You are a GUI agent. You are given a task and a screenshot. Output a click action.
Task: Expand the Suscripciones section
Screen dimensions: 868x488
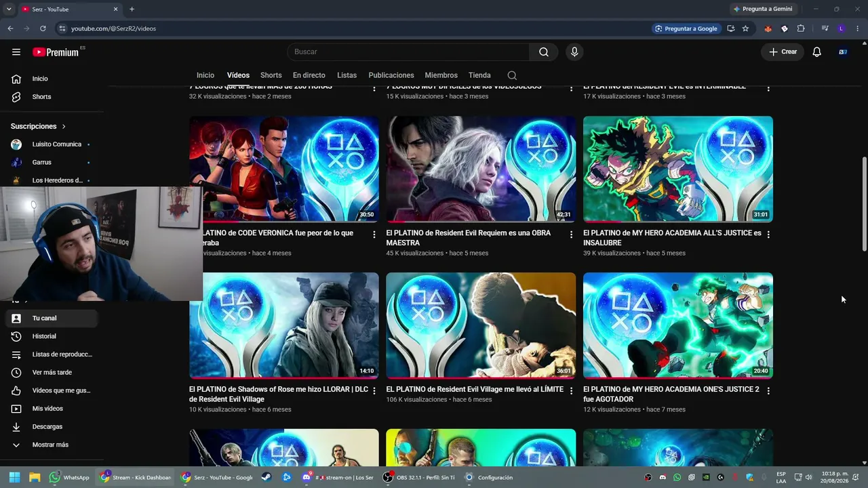click(x=39, y=126)
